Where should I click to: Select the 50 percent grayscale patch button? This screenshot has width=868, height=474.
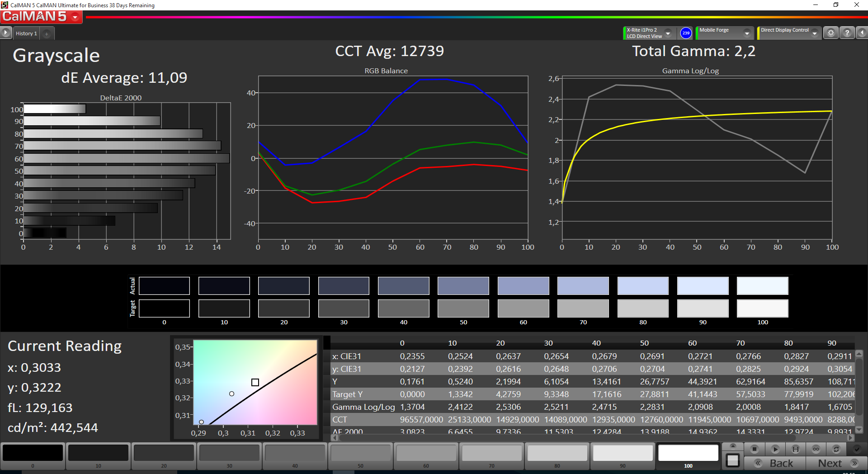click(360, 455)
